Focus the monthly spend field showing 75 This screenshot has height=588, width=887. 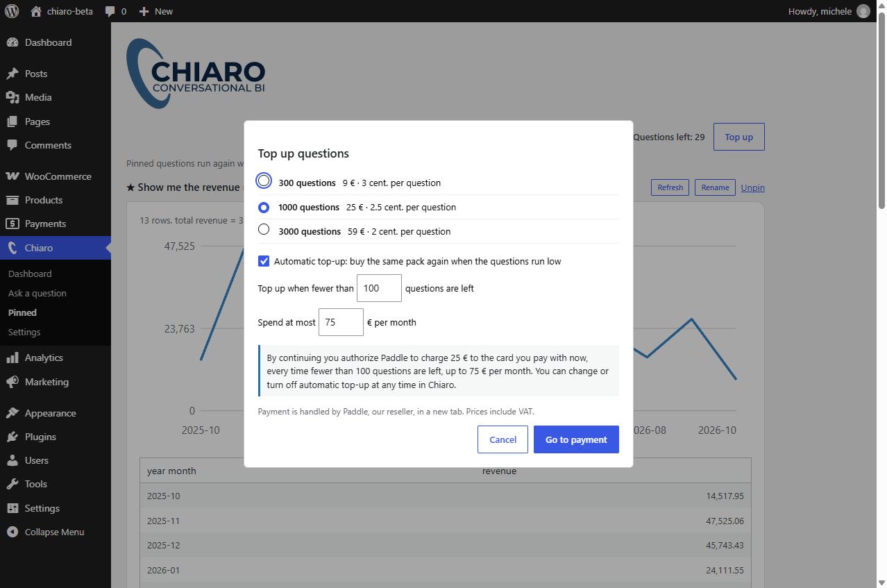[341, 322]
